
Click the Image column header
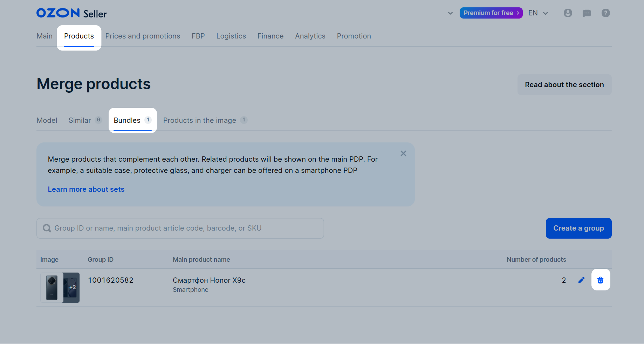pyautogui.click(x=49, y=260)
